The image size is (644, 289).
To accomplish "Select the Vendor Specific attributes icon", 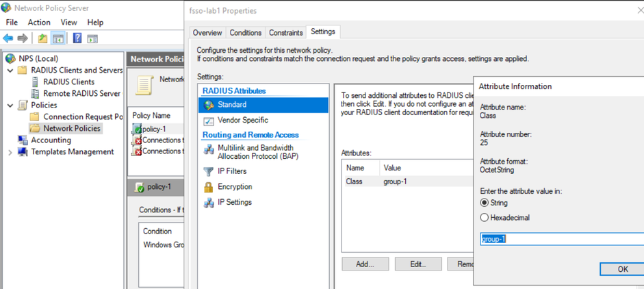I will tap(209, 121).
